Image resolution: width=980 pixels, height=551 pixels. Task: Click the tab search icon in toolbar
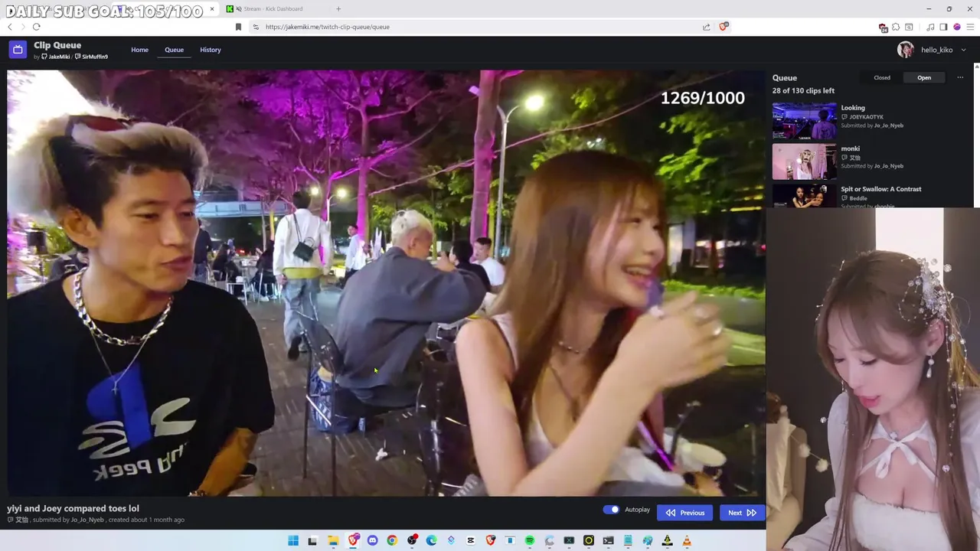coord(909,27)
